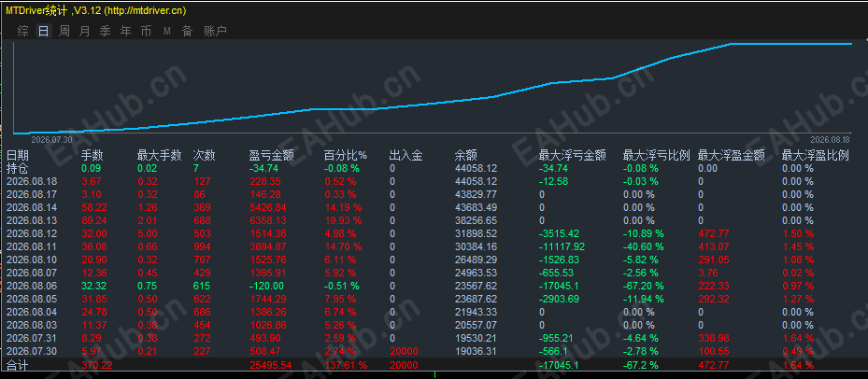Click the 手数 column header
Image resolution: width=868 pixels, height=379 pixels.
(92, 156)
